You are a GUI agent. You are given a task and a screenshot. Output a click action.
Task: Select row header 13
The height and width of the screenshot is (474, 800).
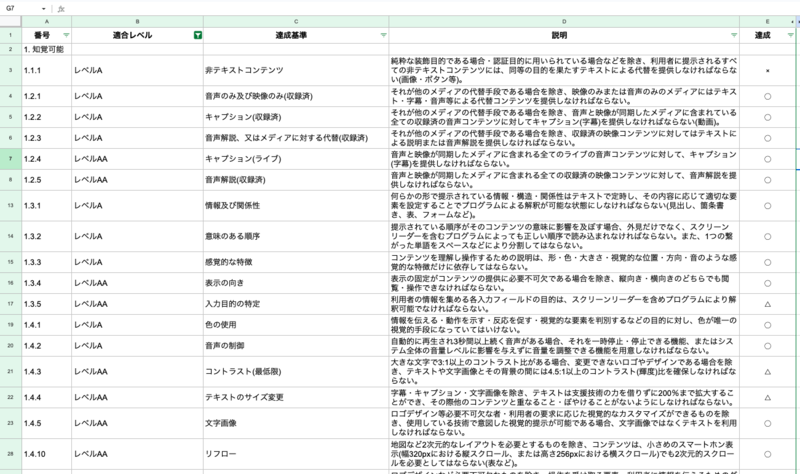pyautogui.click(x=10, y=205)
